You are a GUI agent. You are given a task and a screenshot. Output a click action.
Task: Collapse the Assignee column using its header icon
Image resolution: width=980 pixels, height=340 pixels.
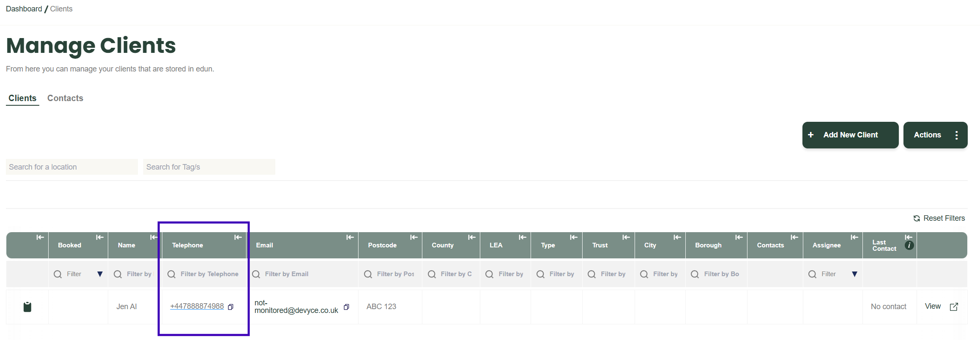click(854, 238)
